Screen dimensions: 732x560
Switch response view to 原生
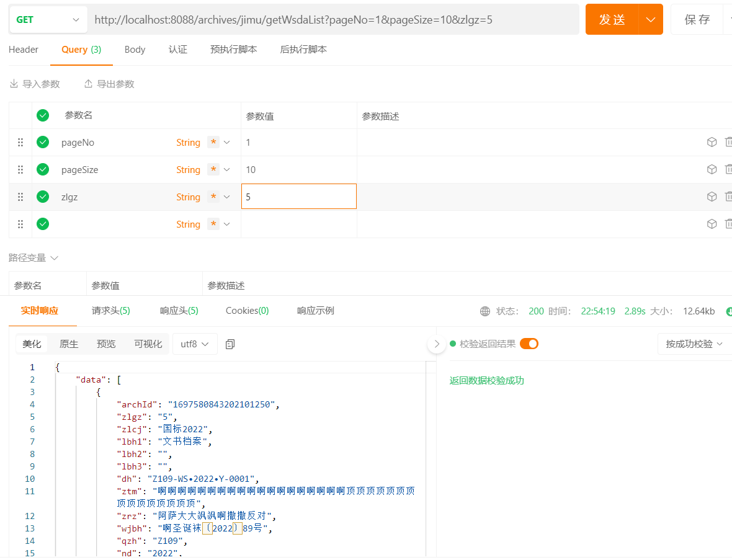[x=69, y=344]
